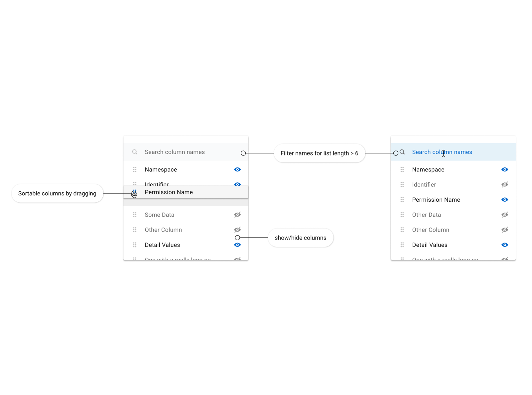The image size is (532, 395).
Task: Select the Permission Name row being dragged
Action: click(169, 192)
